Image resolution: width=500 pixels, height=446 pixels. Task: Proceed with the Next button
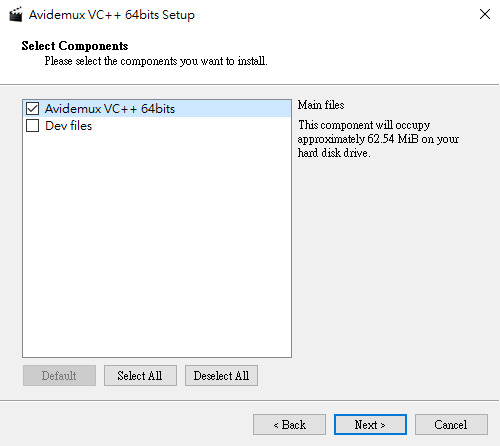click(x=370, y=425)
